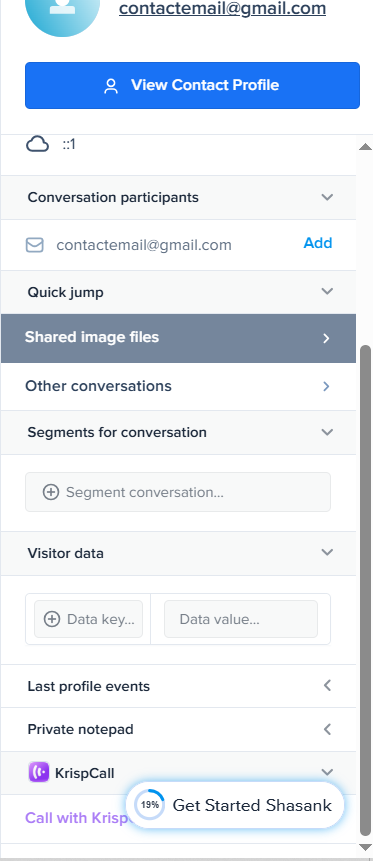Click the Data value input field
The width and height of the screenshot is (373, 861).
coord(241,619)
